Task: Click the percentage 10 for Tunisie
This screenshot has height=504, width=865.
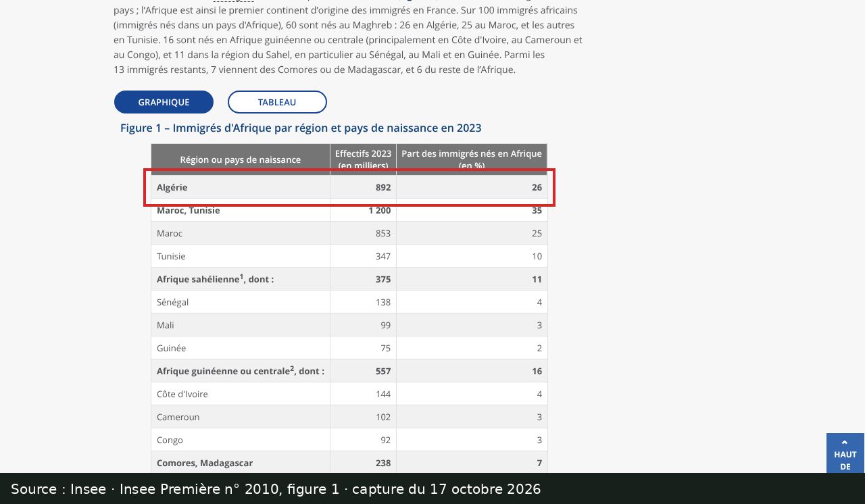Action: [x=537, y=256]
